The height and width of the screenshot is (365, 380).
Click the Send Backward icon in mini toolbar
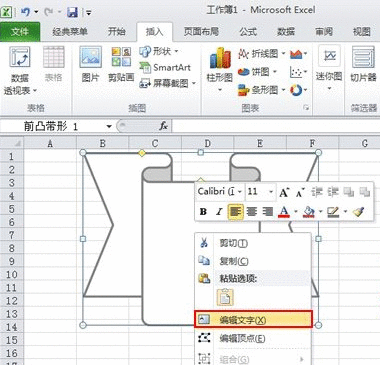pos(365,192)
